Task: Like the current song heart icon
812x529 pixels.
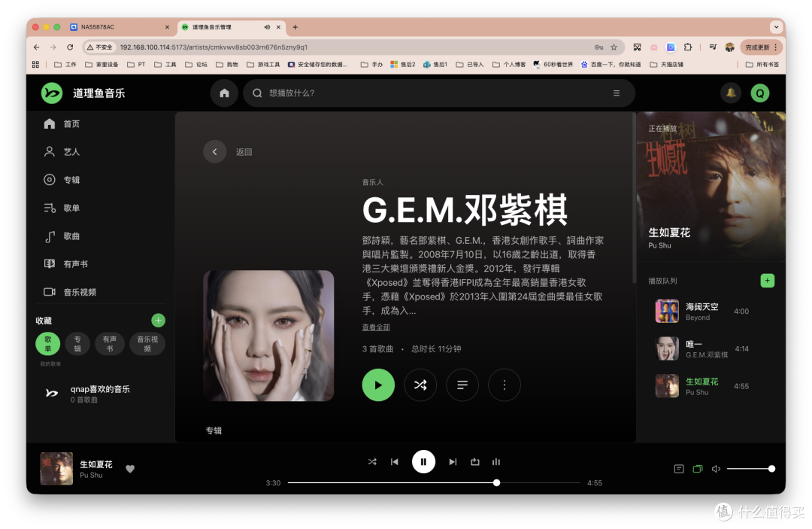Action: pos(130,469)
